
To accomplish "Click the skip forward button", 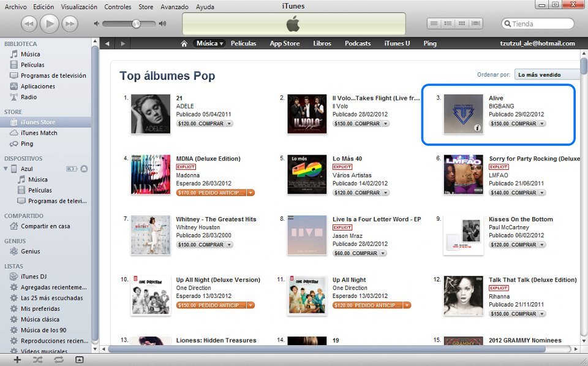I will (x=70, y=24).
